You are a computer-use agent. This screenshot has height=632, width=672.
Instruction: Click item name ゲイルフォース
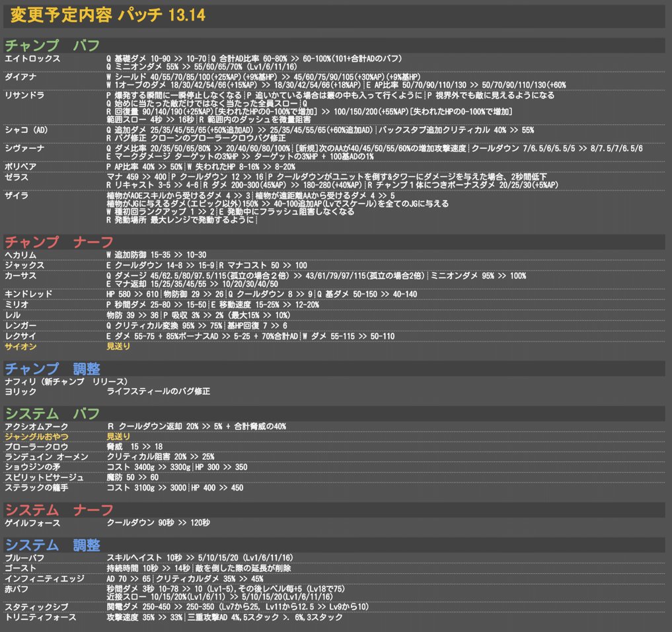point(32,523)
